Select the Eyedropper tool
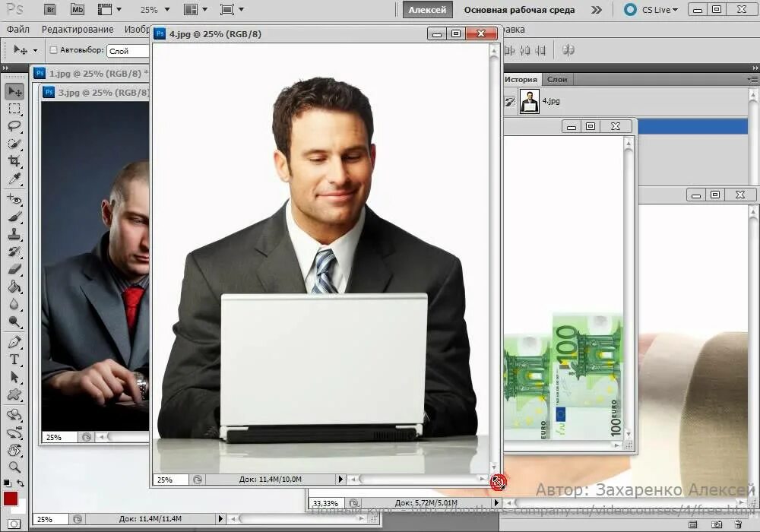 tap(14, 179)
